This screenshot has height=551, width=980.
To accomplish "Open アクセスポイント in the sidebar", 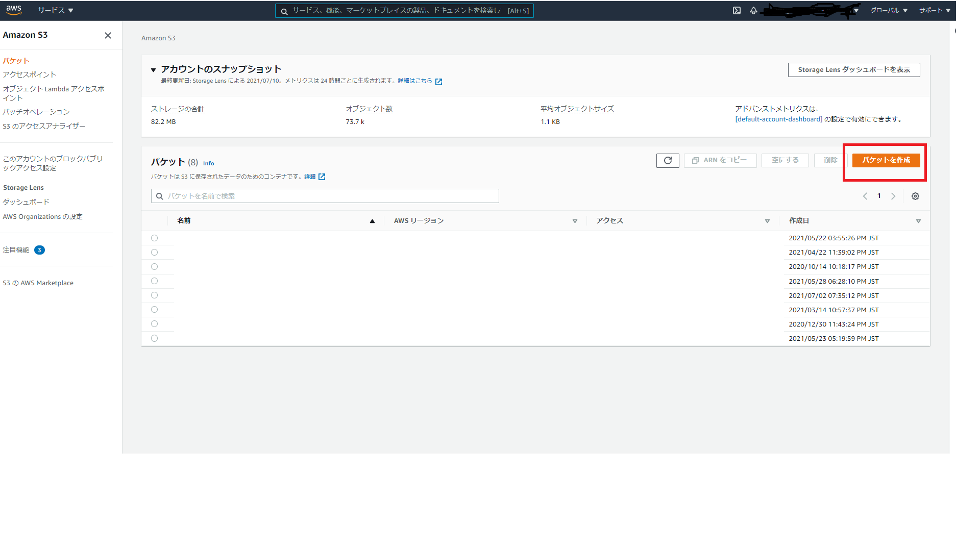I will point(29,74).
